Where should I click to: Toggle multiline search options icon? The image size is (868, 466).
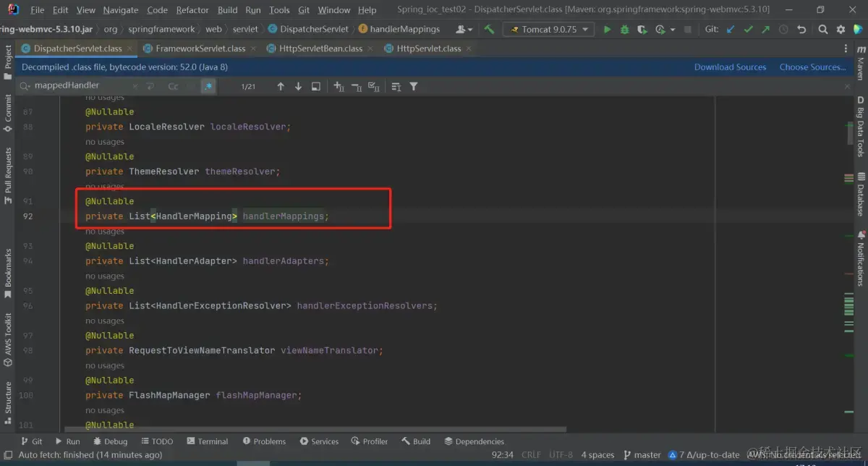pos(396,86)
